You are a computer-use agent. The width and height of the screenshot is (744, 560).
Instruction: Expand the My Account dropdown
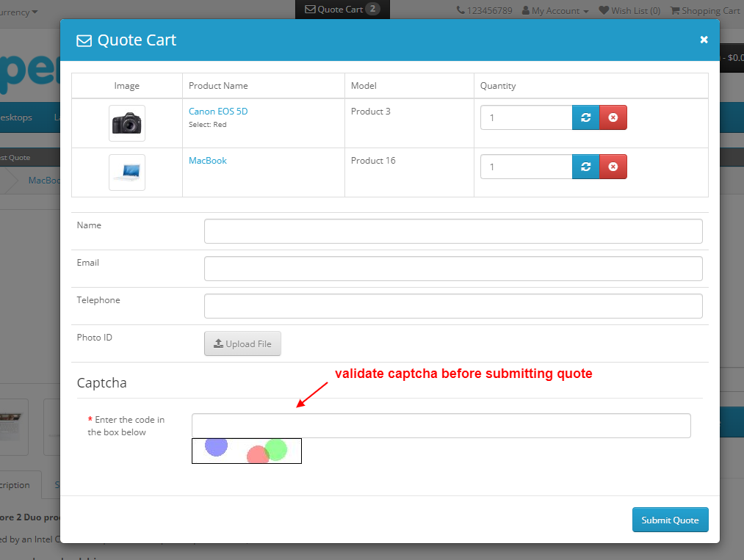pyautogui.click(x=555, y=10)
